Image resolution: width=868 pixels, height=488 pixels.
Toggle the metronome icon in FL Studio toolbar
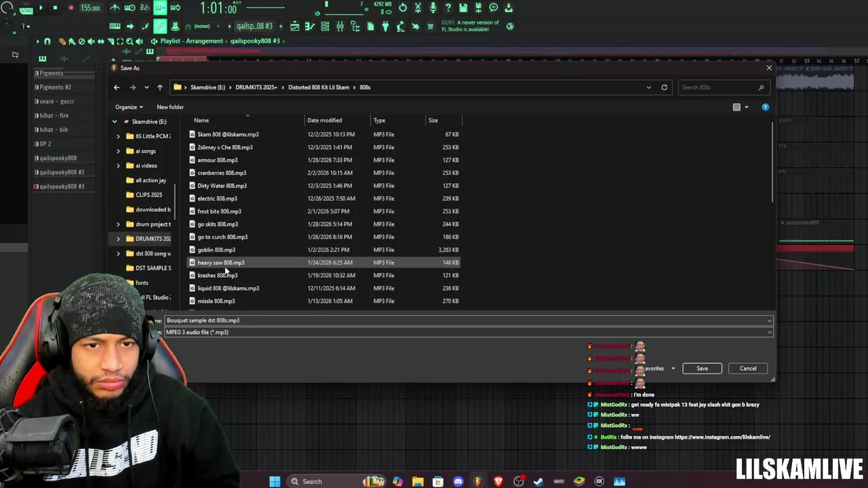tap(115, 8)
